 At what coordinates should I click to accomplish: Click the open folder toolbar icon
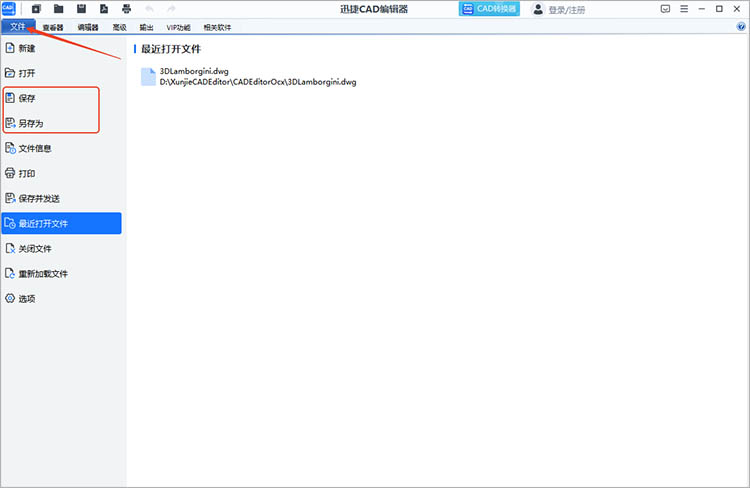point(58,9)
